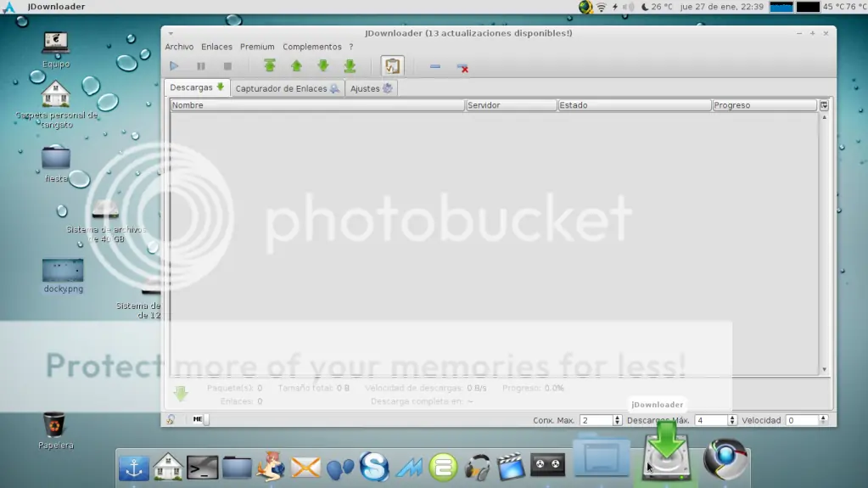Click Wi-Fi indicator in top panel

(602, 7)
